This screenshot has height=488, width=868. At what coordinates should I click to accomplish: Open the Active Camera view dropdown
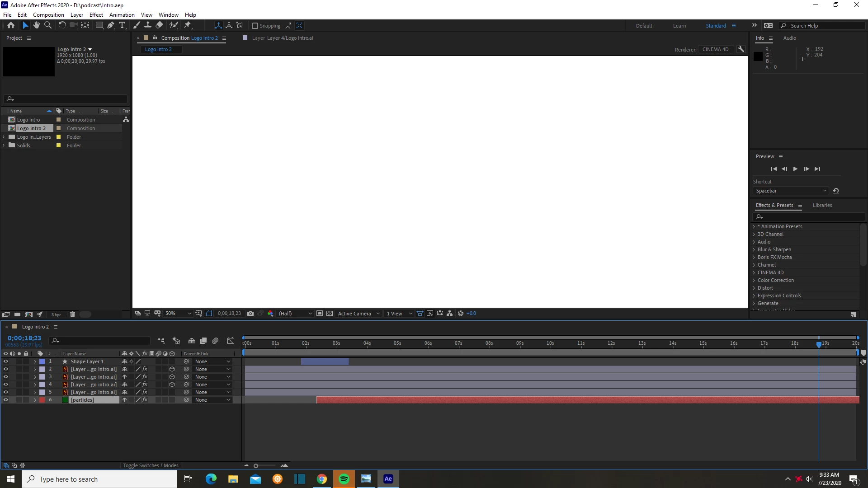[x=359, y=313]
